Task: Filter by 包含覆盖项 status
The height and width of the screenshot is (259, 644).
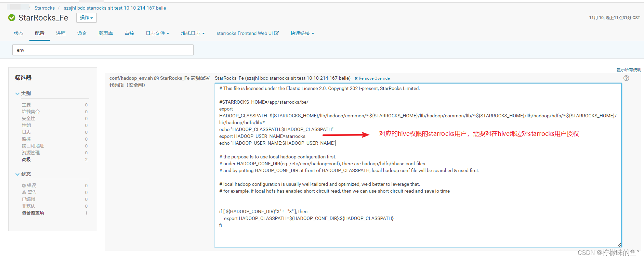Action: (33, 213)
